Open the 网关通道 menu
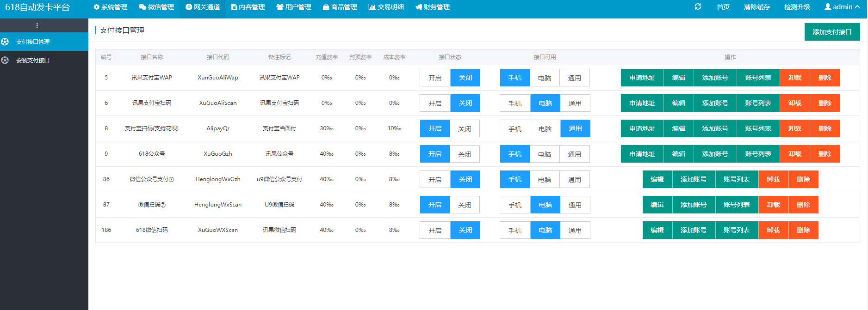The height and width of the screenshot is (310, 868). (x=203, y=7)
